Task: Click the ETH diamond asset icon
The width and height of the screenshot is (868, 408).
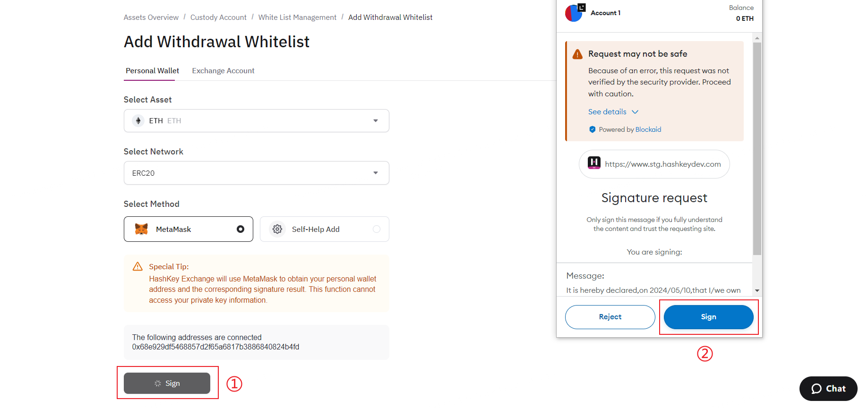Action: pyautogui.click(x=138, y=121)
